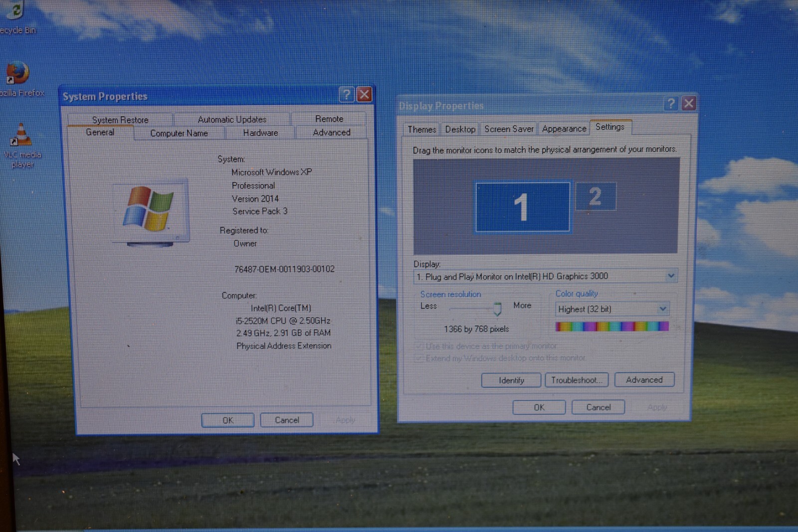Click the Screen resolution slider handle
The width and height of the screenshot is (798, 532).
click(x=497, y=309)
